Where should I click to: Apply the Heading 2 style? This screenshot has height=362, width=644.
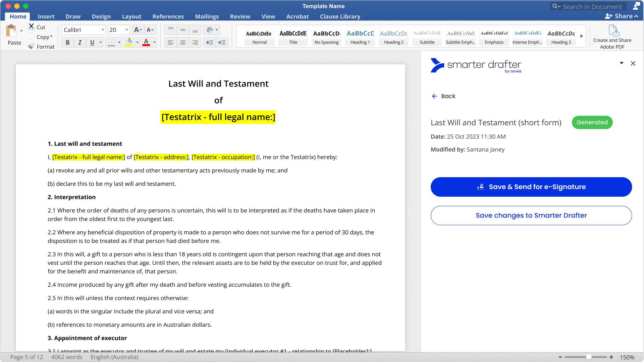coord(394,37)
